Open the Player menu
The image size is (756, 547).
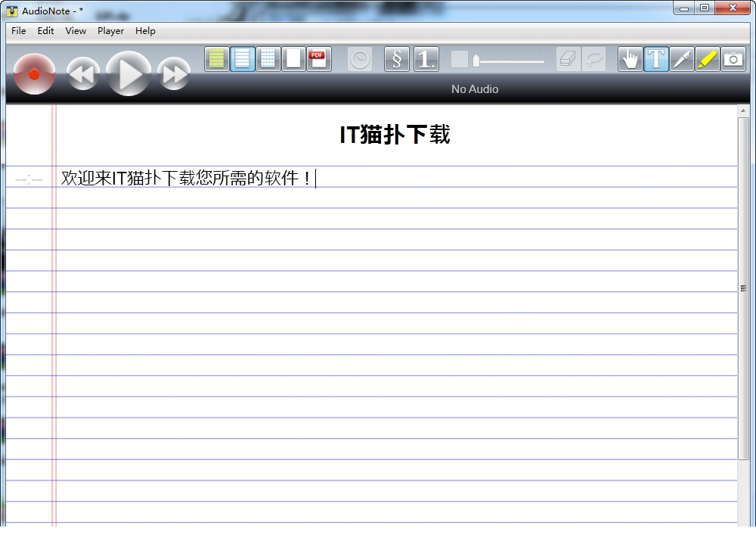(x=111, y=31)
